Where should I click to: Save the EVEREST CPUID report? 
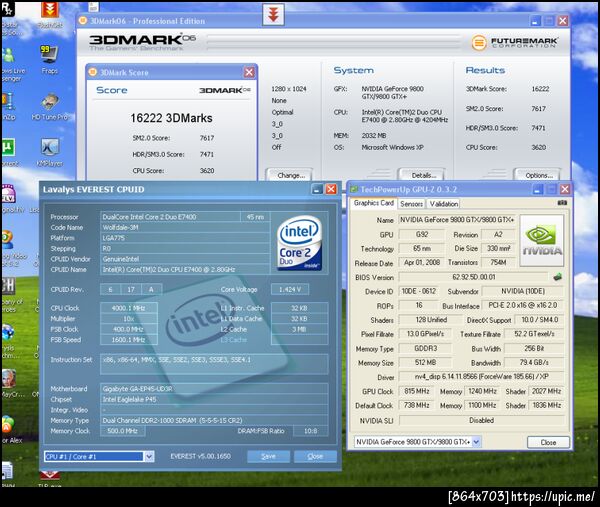(x=268, y=456)
